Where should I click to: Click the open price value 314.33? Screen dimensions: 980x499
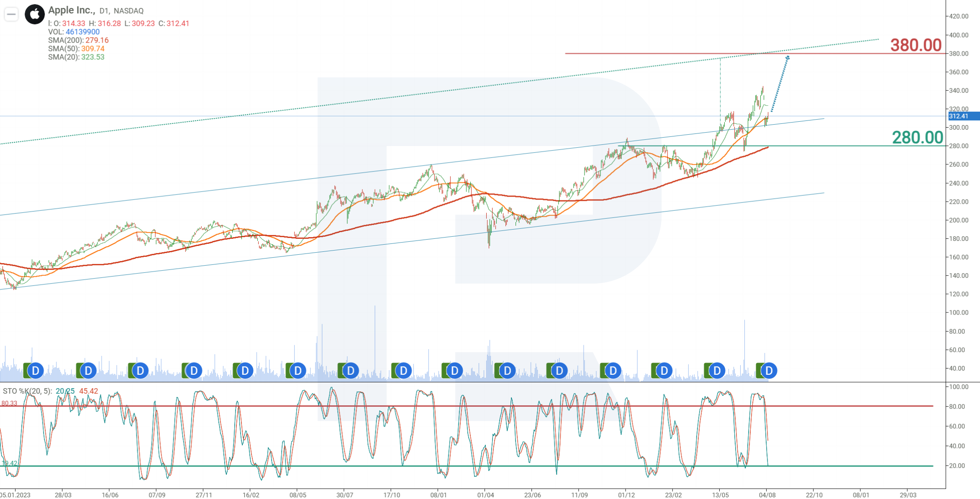(74, 23)
